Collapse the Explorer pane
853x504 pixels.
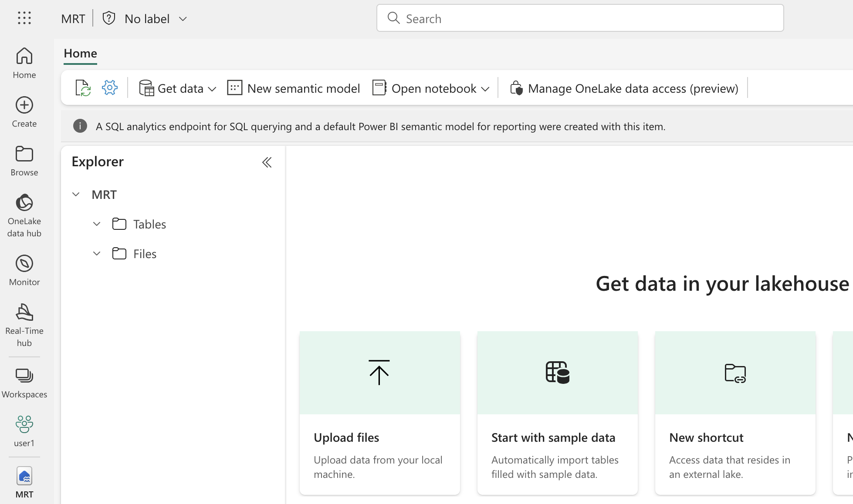267,162
